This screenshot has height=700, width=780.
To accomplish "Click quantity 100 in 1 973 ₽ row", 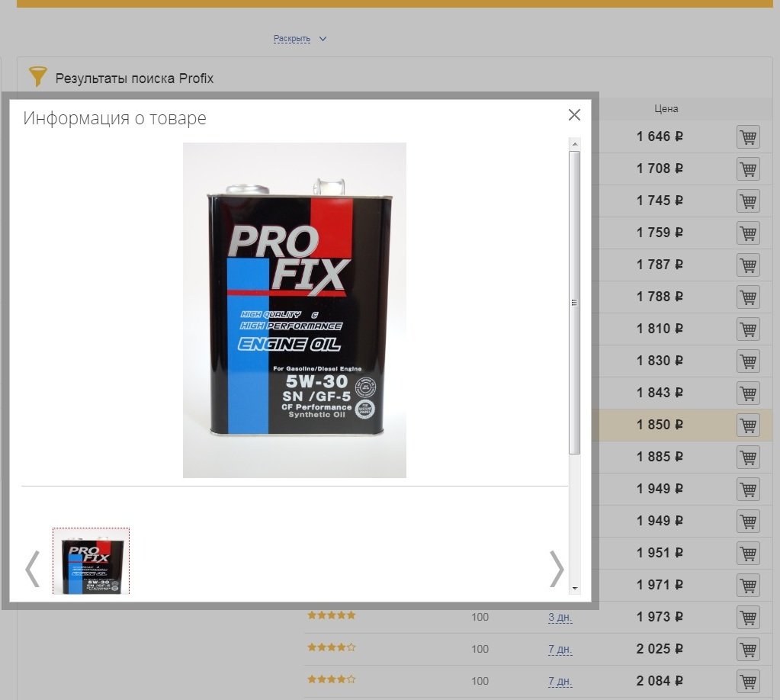I will coord(480,618).
